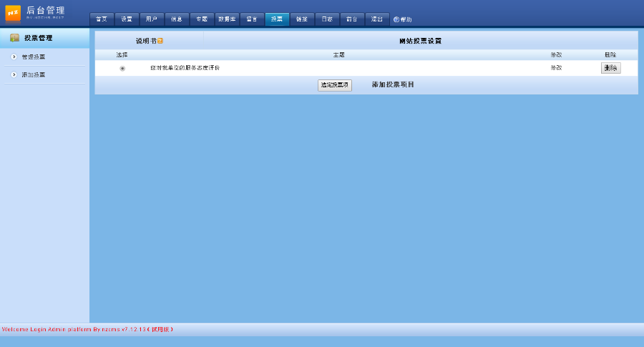
Task: Open 添加投票 in the sidebar
Action: (x=33, y=74)
